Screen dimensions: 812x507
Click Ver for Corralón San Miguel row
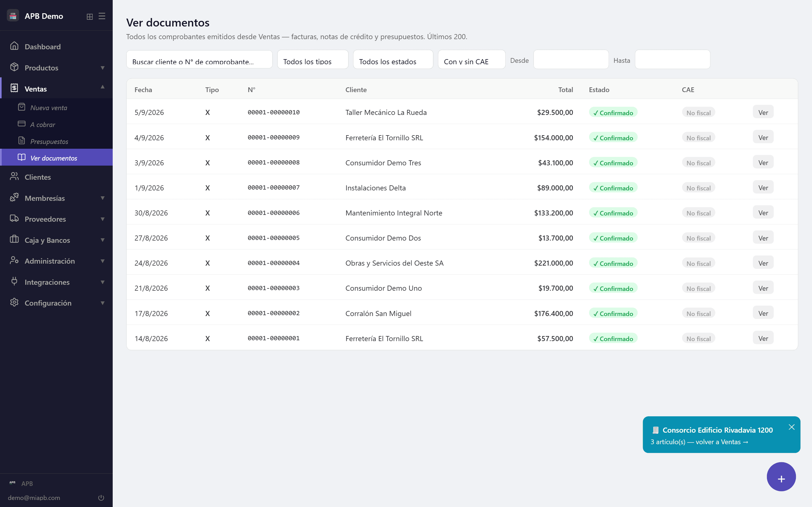[763, 313]
